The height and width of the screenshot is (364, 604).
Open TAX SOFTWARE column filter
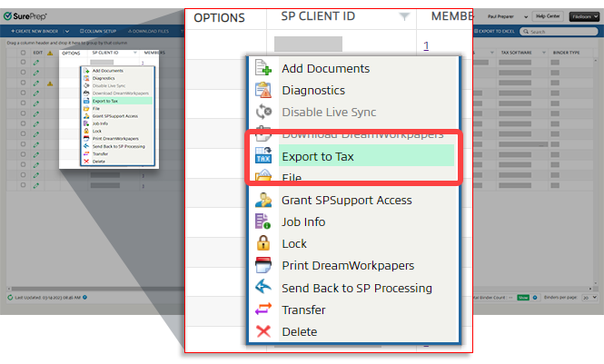click(543, 53)
